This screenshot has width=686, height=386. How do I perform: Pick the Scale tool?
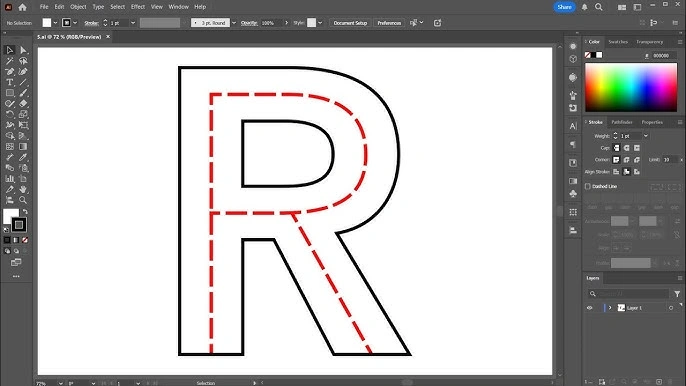(x=23, y=114)
